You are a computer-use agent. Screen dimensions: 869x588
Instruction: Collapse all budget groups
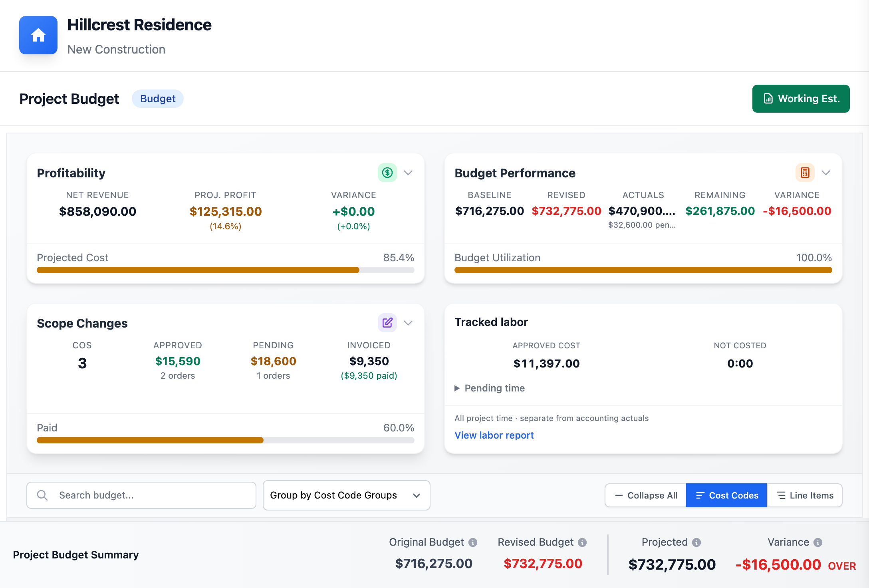(646, 495)
